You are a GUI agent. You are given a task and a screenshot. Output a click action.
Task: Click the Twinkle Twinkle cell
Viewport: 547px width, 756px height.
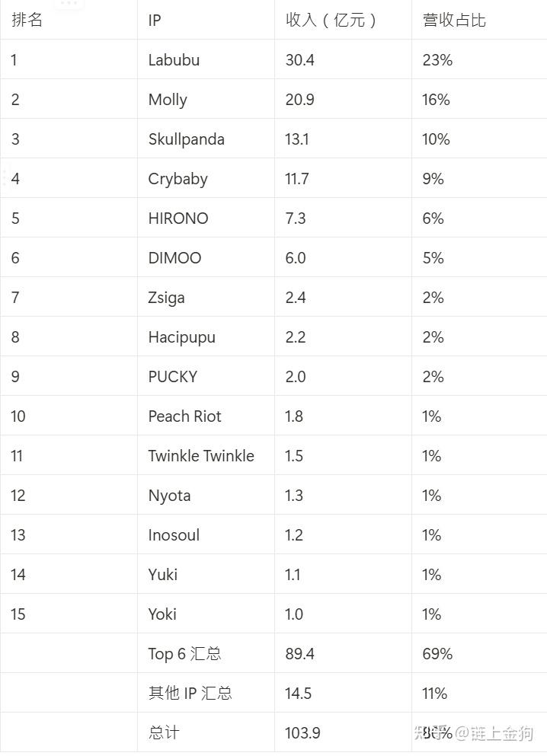coord(201,456)
